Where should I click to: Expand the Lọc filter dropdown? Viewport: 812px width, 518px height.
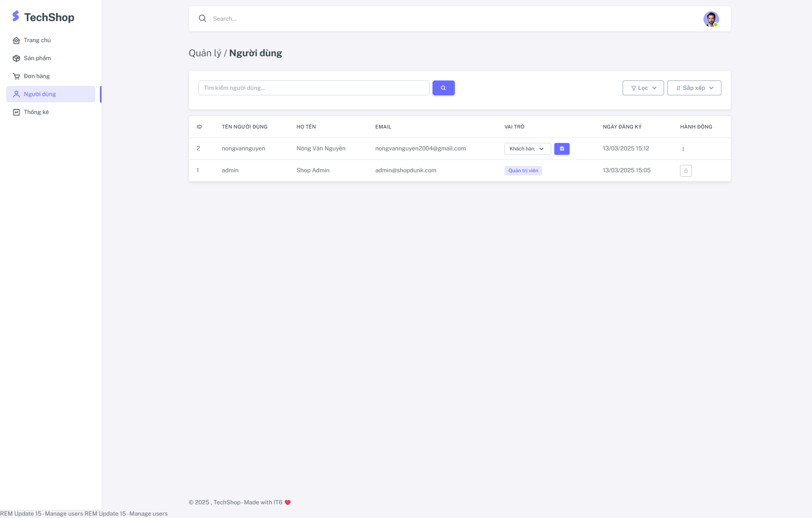643,88
